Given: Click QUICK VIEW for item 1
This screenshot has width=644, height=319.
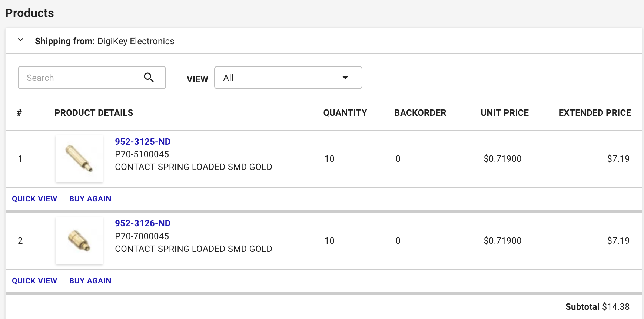Looking at the screenshot, I should (34, 199).
